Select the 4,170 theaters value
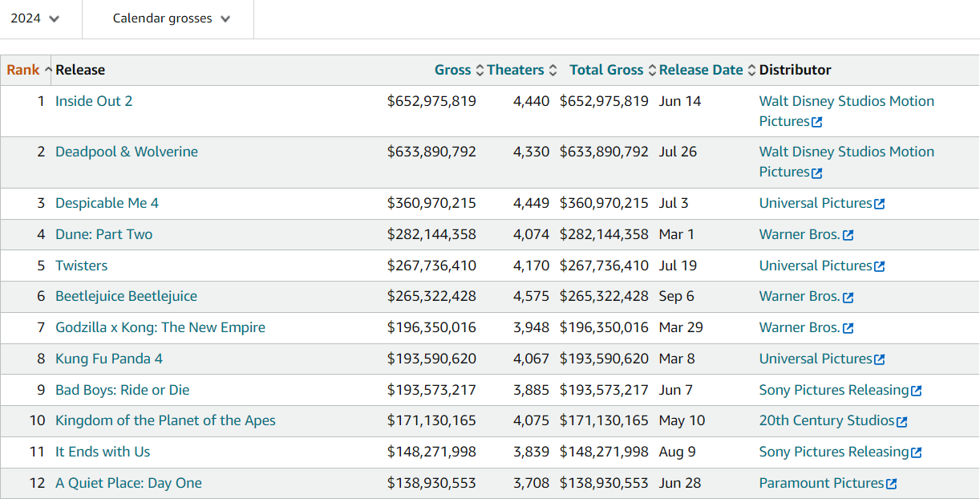The image size is (980, 499). pos(531,266)
